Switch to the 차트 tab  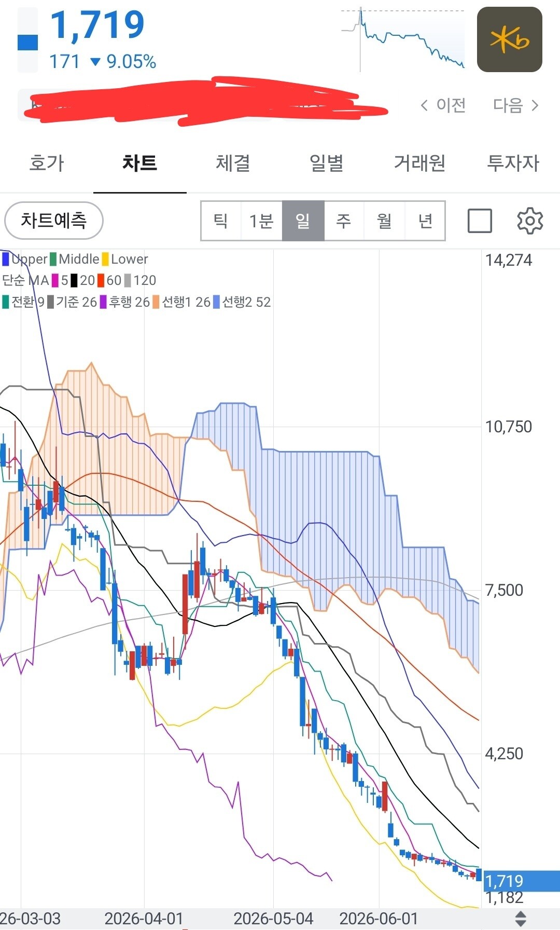pos(140,163)
